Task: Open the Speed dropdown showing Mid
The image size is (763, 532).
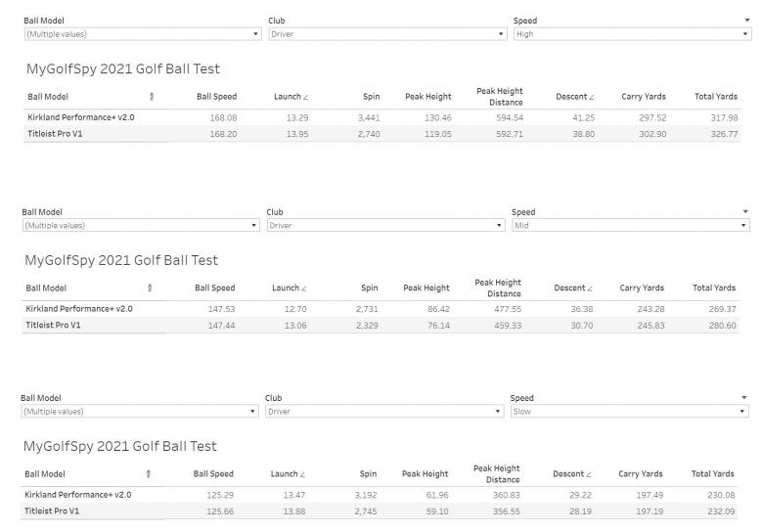Action: click(x=630, y=226)
